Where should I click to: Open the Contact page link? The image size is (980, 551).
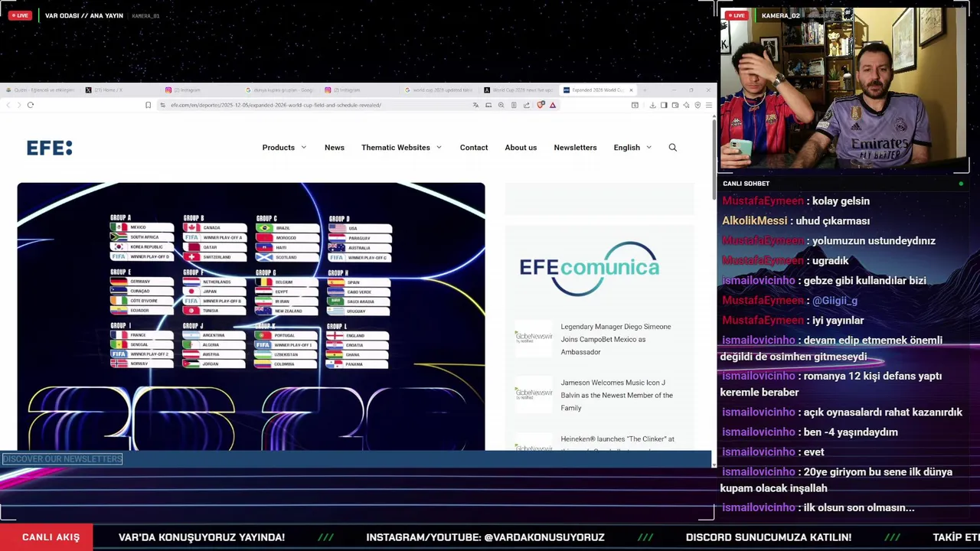pyautogui.click(x=474, y=148)
